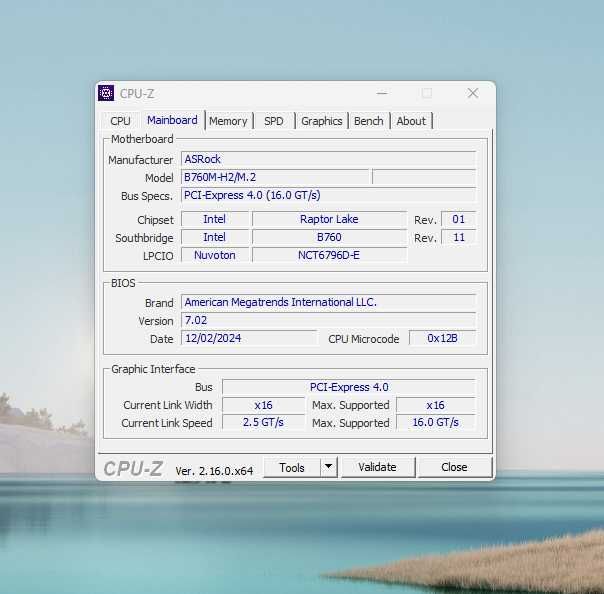Click the Manufacturer field showing ASRock
The image size is (604, 594).
[329, 159]
